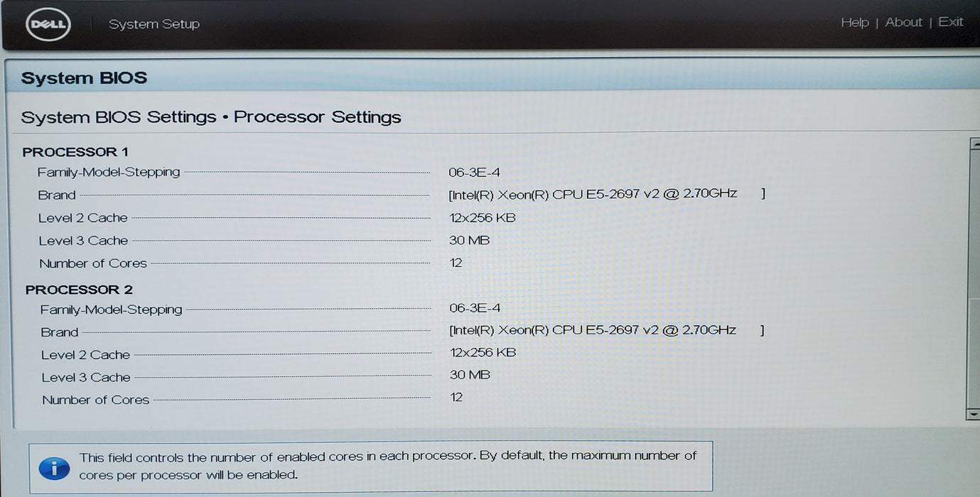
Task: Click the Dell logo icon
Action: (48, 25)
